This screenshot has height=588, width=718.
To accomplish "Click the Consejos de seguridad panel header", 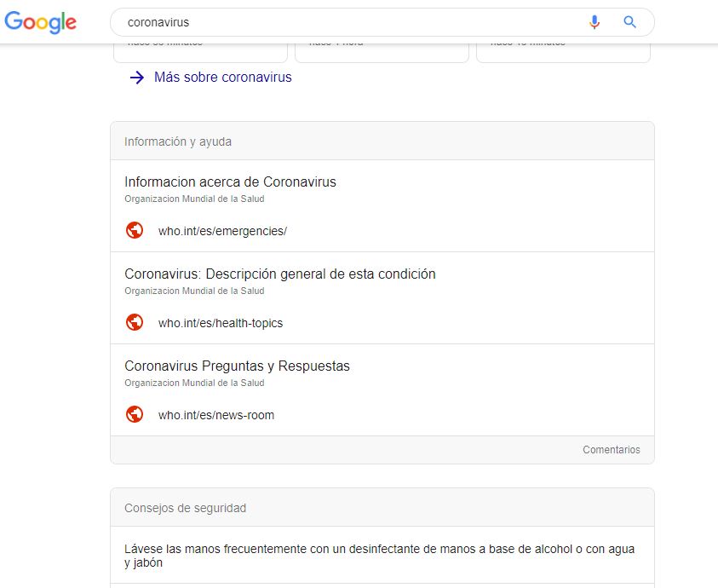I will coord(185,508).
